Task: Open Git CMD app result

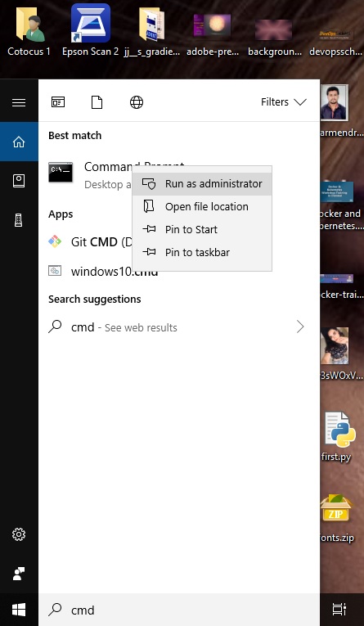Action: pos(90,242)
